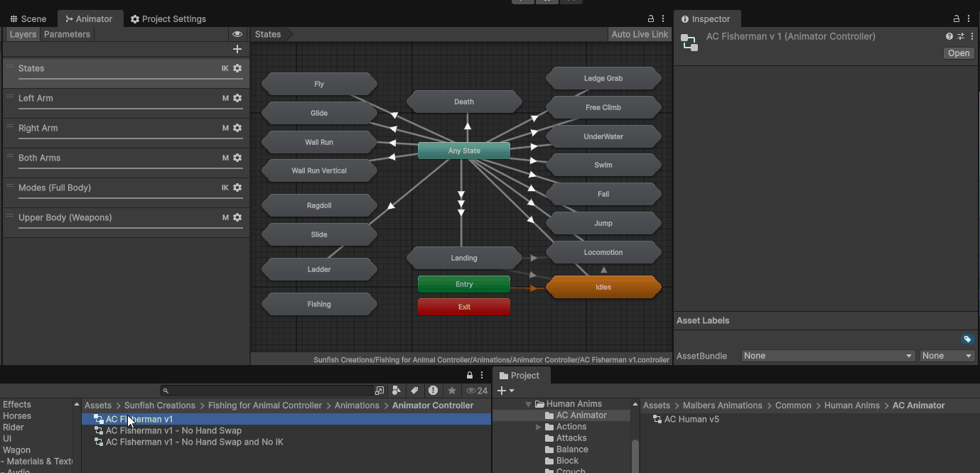Viewport: 980px width, 473px height.
Task: Click the asset label tag icon in Inspector
Action: click(x=966, y=339)
